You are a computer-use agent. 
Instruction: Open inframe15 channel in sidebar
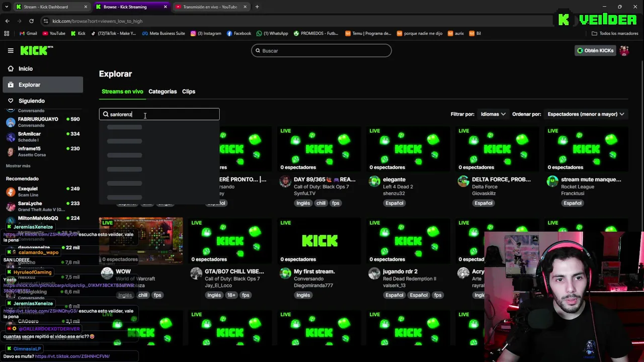pos(43,151)
